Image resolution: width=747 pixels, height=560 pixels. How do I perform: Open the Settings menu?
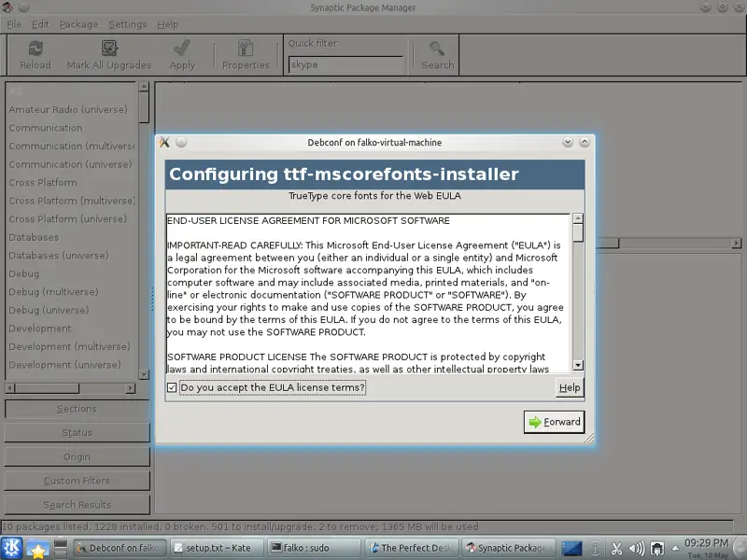tap(128, 24)
